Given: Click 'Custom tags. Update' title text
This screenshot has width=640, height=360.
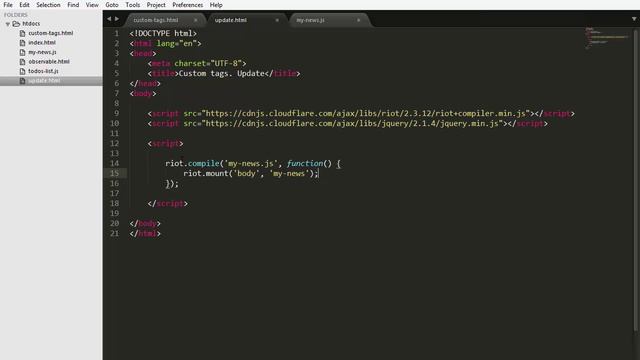Looking at the screenshot, I should click(x=222, y=73).
